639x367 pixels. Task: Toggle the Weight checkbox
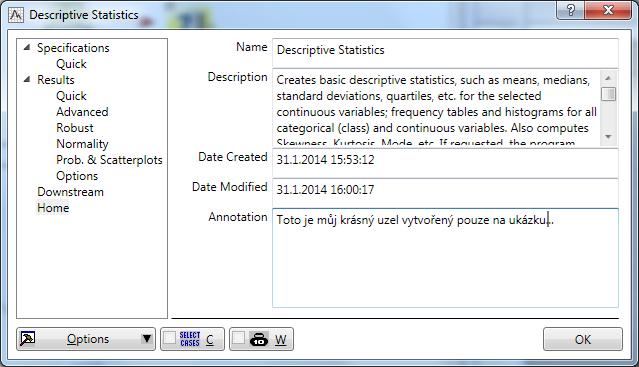[x=238, y=338]
